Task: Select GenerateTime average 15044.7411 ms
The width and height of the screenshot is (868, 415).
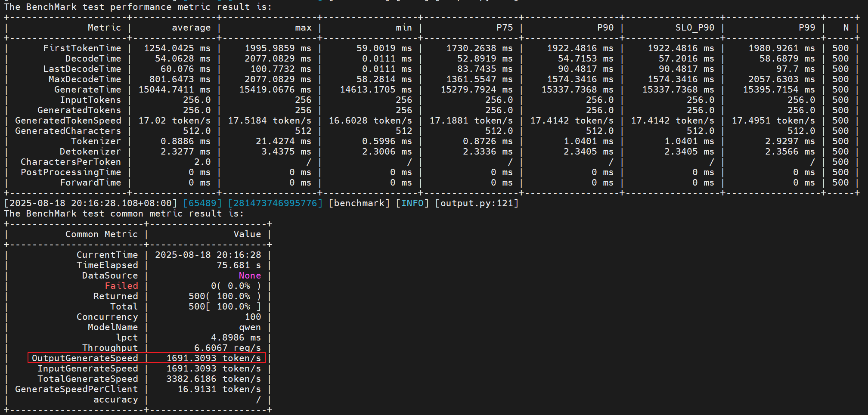Action: tap(174, 90)
